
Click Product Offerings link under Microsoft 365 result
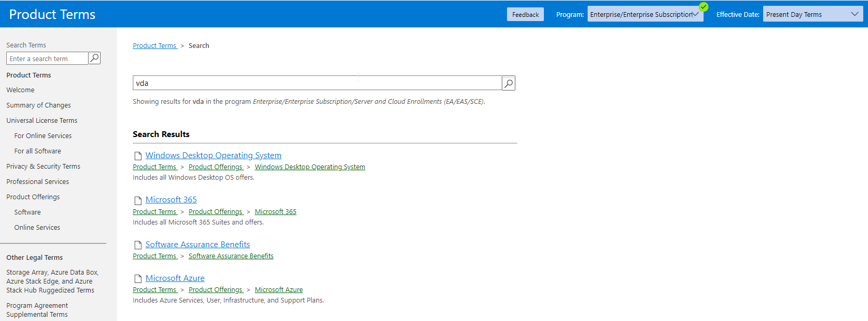(216, 212)
